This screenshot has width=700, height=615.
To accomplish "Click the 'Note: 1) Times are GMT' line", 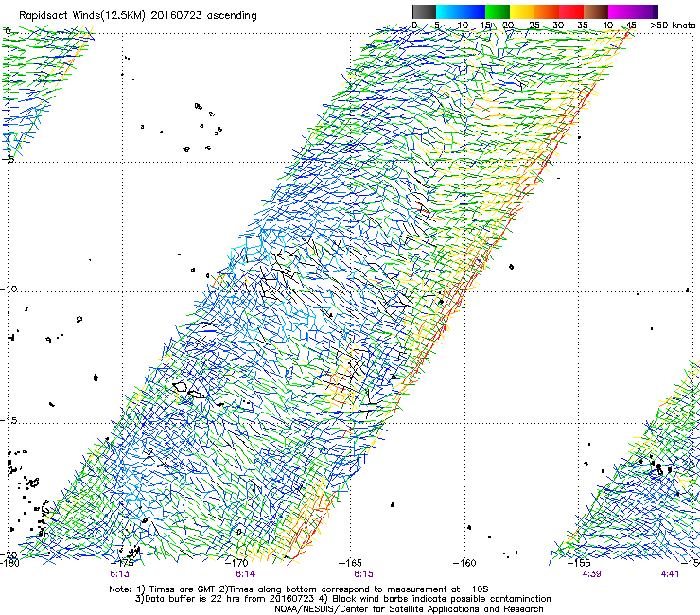I will pyautogui.click(x=299, y=589).
